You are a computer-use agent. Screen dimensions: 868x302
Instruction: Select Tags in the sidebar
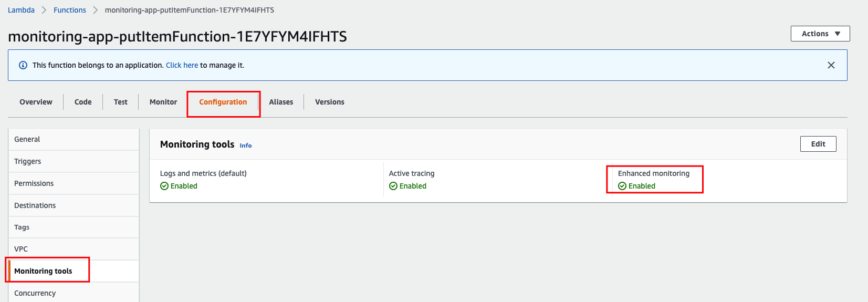(x=74, y=227)
